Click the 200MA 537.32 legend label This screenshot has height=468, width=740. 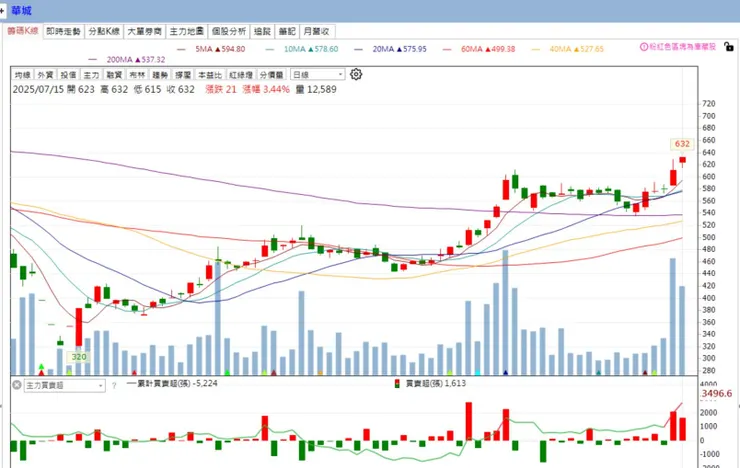click(136, 60)
